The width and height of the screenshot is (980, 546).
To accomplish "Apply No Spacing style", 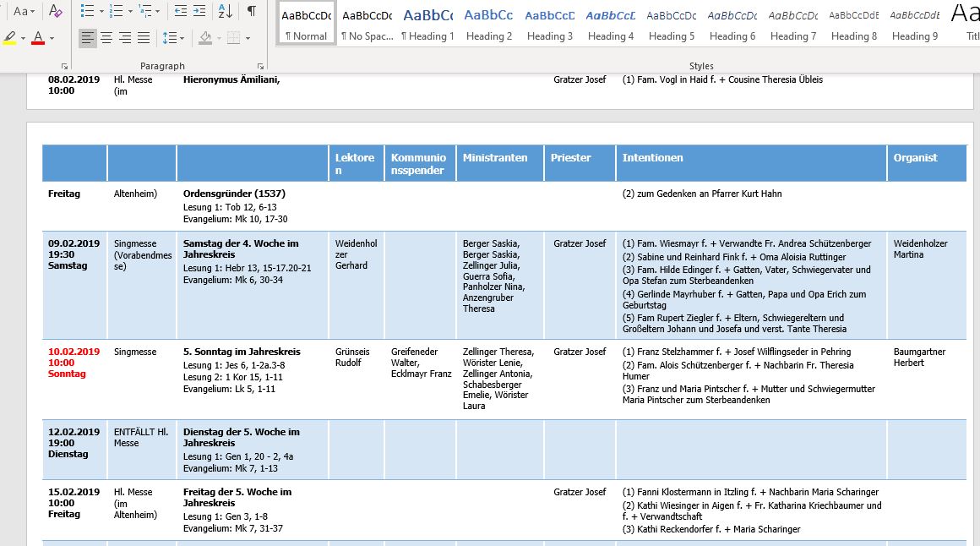I will [x=367, y=23].
